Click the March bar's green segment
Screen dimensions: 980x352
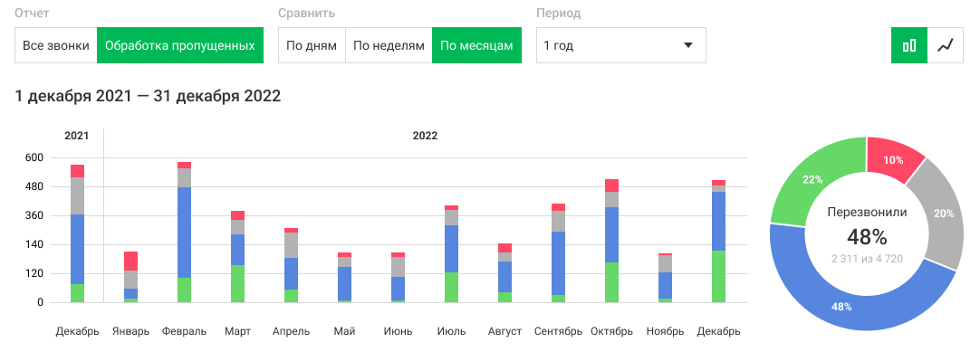click(237, 284)
